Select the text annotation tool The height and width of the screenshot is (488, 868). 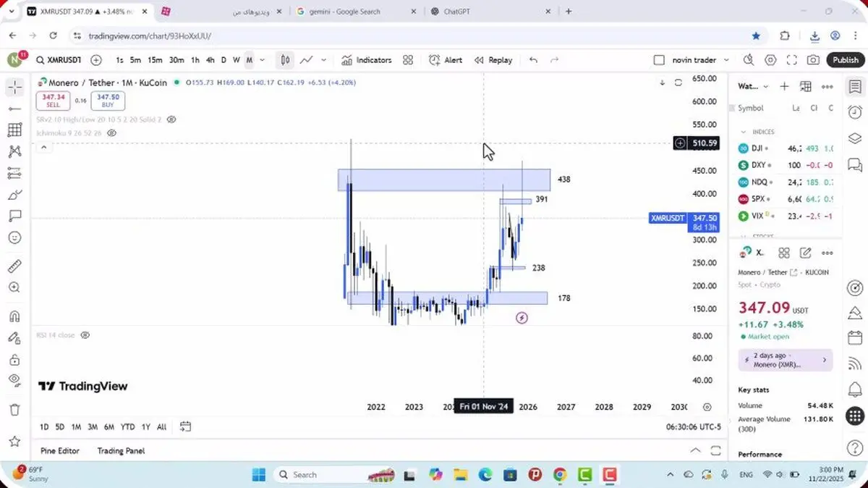click(14, 216)
